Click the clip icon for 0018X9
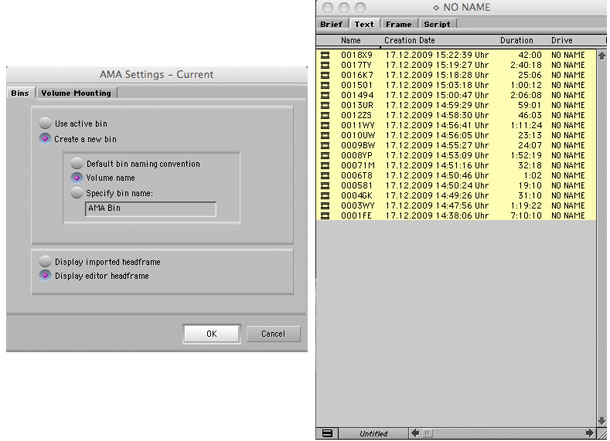610x441 pixels. pyautogui.click(x=325, y=54)
